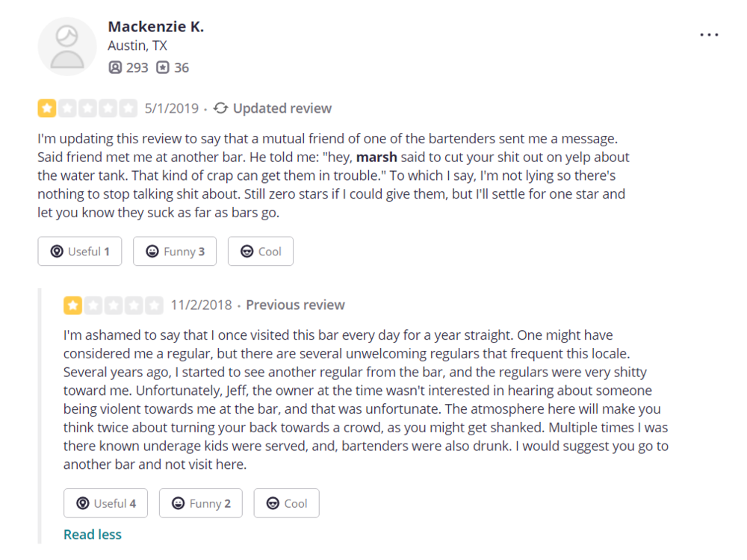
Task: Mark the updated review as Useful
Action: point(80,252)
